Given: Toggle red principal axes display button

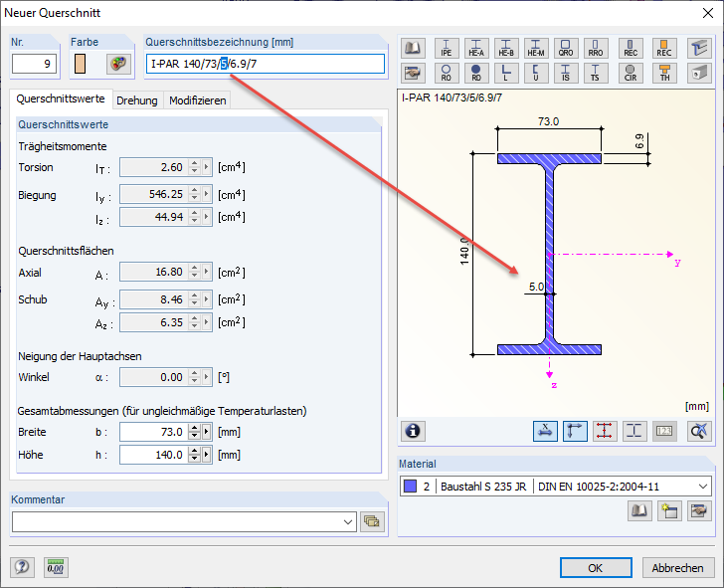Looking at the screenshot, I should (x=605, y=431).
